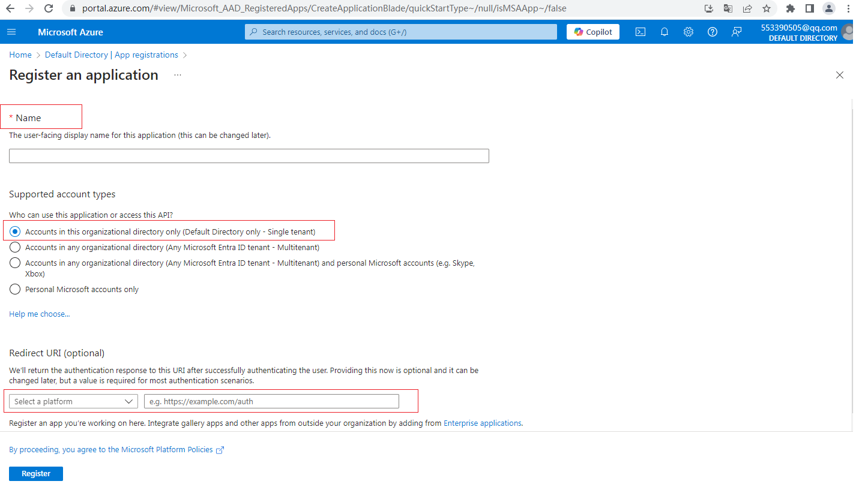This screenshot has height=490, width=868.
Task: Select Personal Microsoft accounts only
Action: [74, 289]
